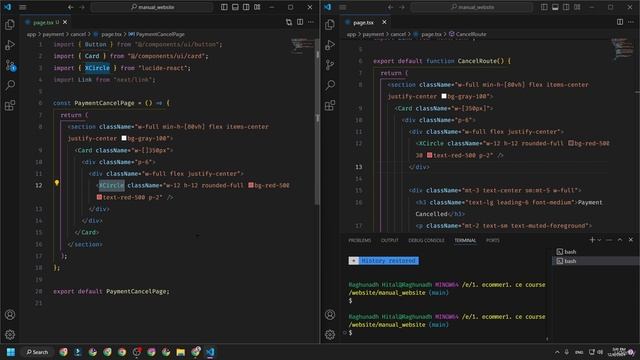Image resolution: width=640 pixels, height=360 pixels.
Task: Switch to Problems panel tab
Action: 360,240
